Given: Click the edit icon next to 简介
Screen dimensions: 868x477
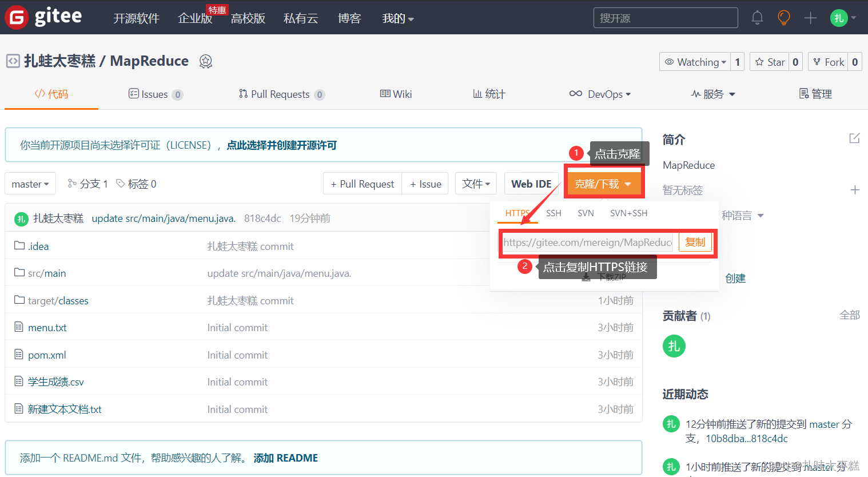Looking at the screenshot, I should tap(854, 138).
